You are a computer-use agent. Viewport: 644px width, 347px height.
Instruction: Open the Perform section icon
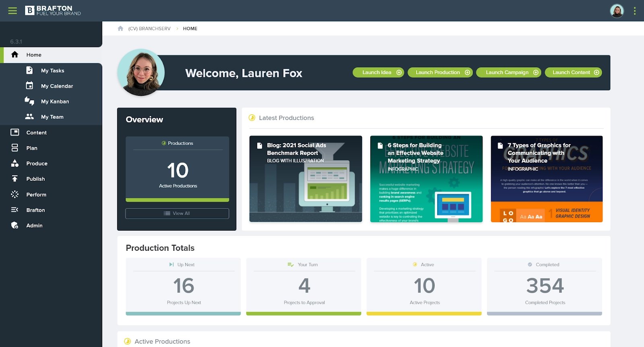coord(15,194)
